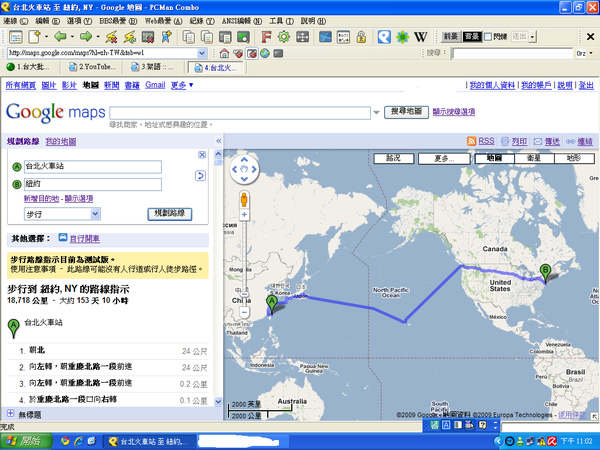Open the search box dropdown arrow on Google Maps
Screen dimensions: 600x450
pyautogui.click(x=376, y=112)
